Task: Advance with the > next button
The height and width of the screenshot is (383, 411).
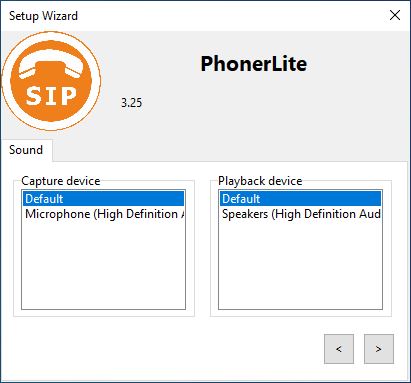Action: click(x=379, y=349)
